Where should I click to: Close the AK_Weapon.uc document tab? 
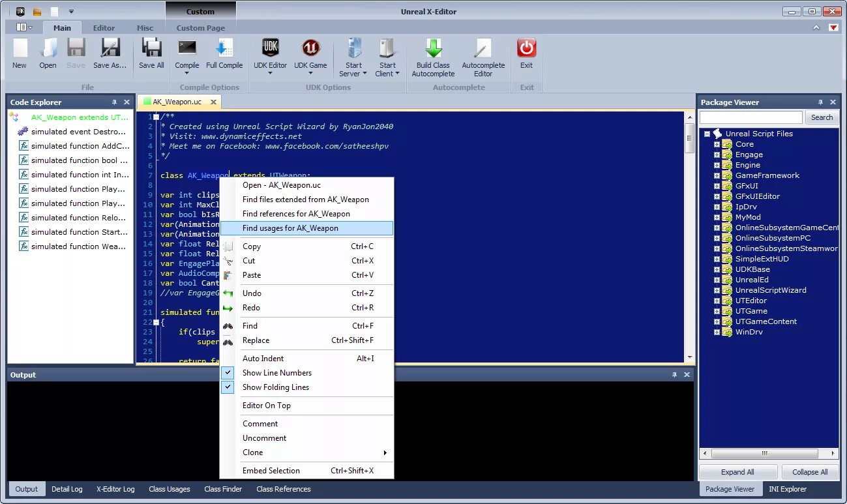(213, 102)
